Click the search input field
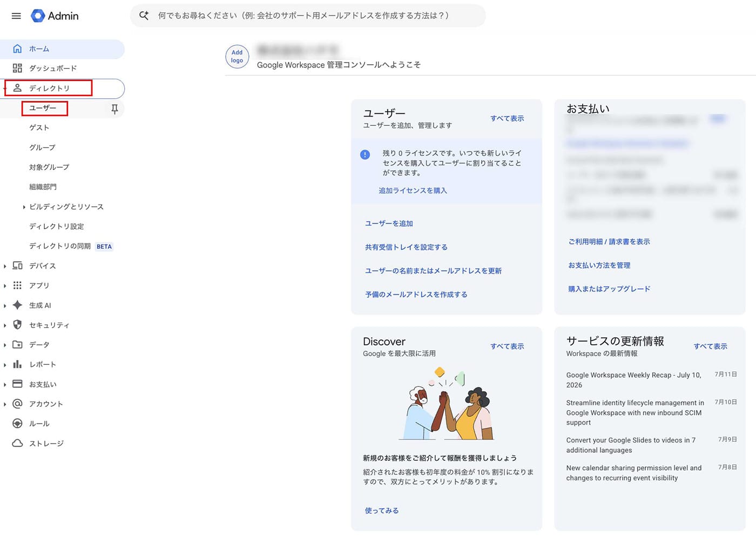756x538 pixels. tap(308, 16)
